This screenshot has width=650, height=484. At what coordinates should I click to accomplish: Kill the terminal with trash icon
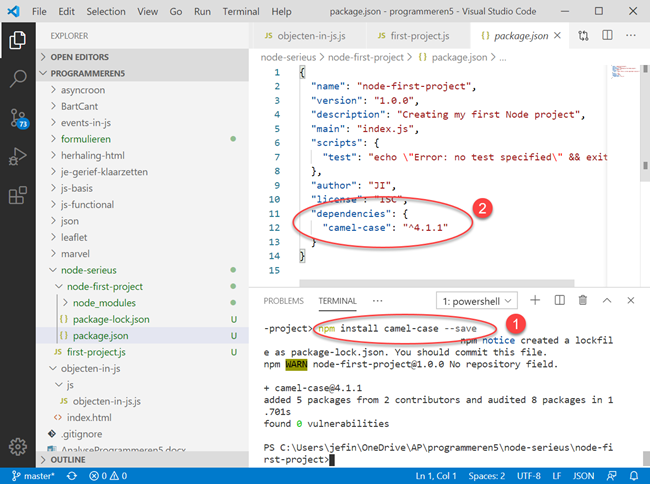[x=583, y=300]
